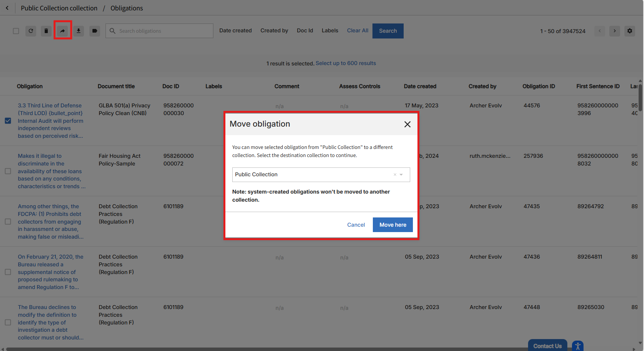Click the refresh icon in the toolbar
Image resolution: width=644 pixels, height=351 pixels.
click(31, 31)
